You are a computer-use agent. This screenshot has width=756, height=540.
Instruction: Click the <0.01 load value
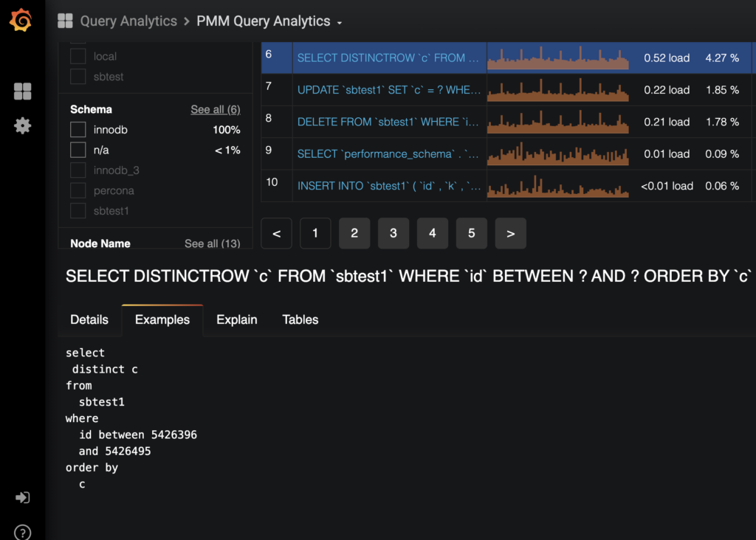(x=667, y=186)
